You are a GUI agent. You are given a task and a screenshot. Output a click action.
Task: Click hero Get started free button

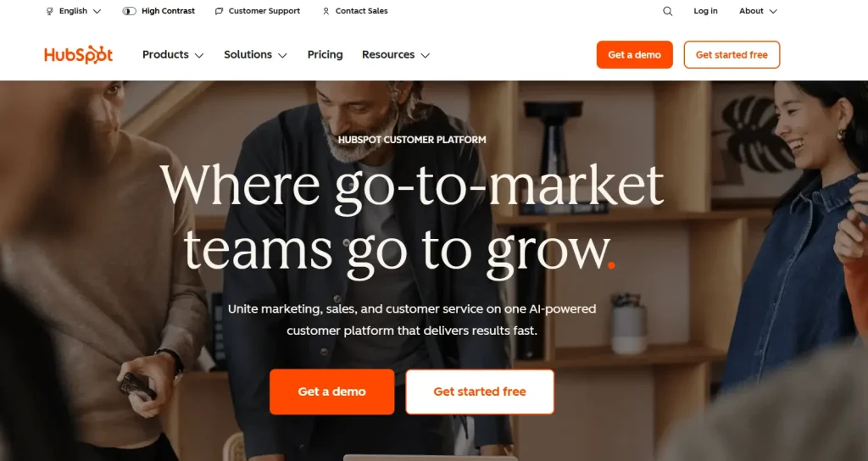(480, 392)
